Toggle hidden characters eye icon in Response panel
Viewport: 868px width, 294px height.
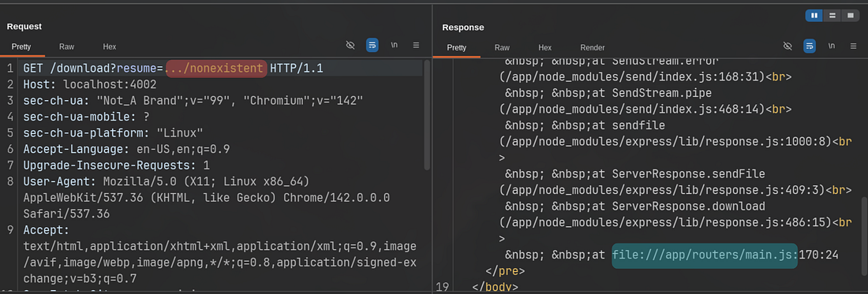[x=788, y=46]
